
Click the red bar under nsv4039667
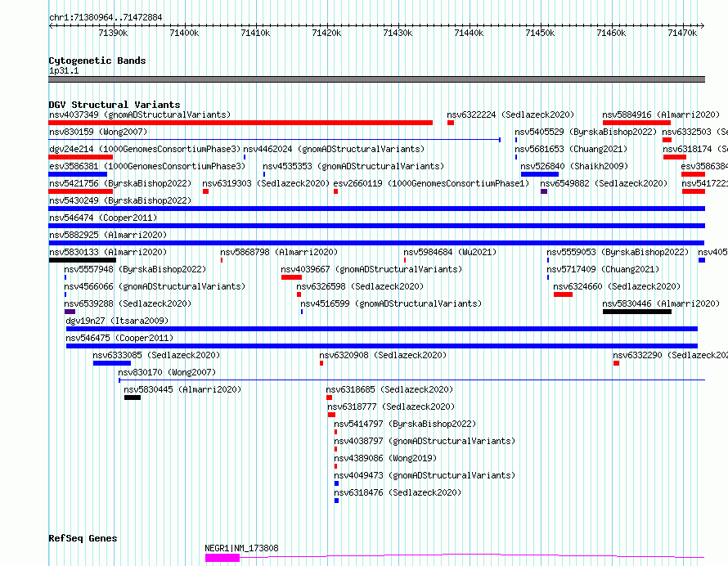tap(291, 277)
